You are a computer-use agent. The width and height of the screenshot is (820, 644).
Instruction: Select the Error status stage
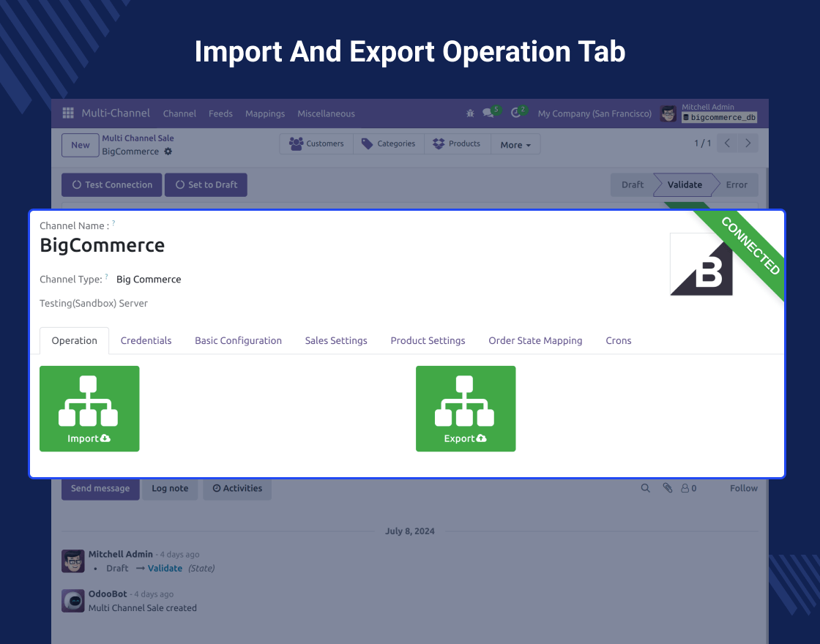737,185
